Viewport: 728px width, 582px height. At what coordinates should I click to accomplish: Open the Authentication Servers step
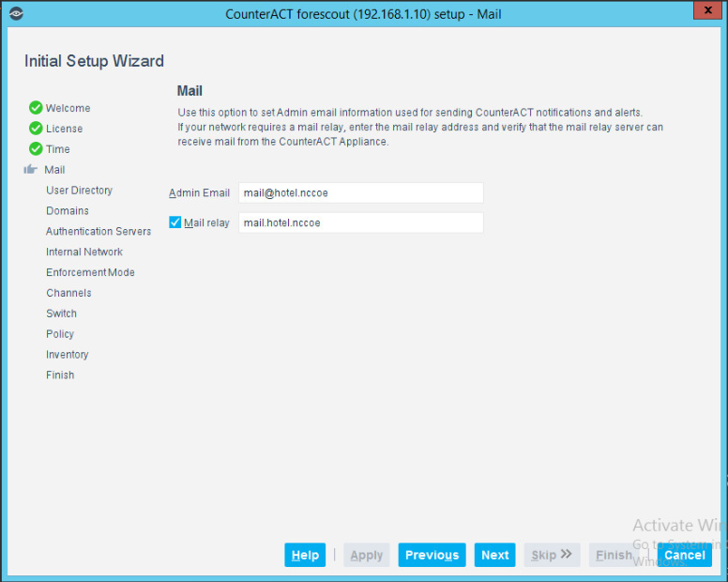point(99,231)
